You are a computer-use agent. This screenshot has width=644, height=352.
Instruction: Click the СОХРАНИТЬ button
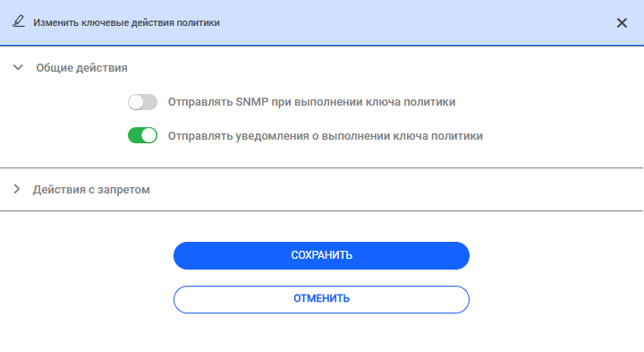point(321,256)
